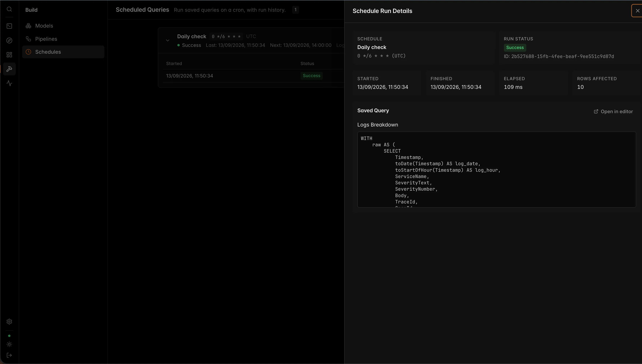Click Open in editor link
Viewport: 642px width, 364px height.
pos(613,112)
